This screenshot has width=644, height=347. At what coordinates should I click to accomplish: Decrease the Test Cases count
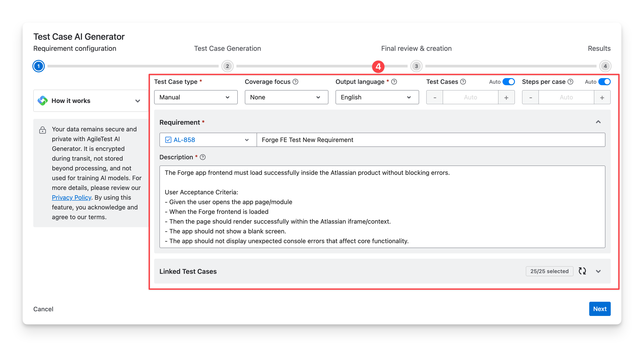(435, 97)
